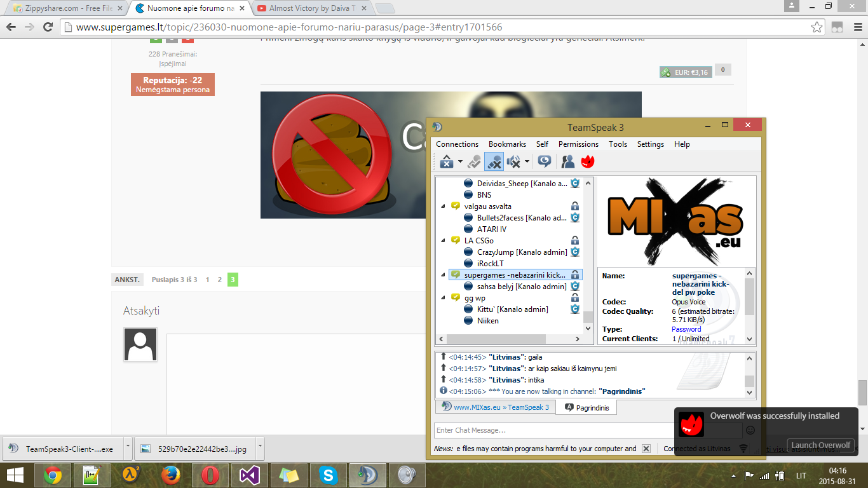
Task: Open the disconnect button's dropdown arrow
Action: pos(460,162)
